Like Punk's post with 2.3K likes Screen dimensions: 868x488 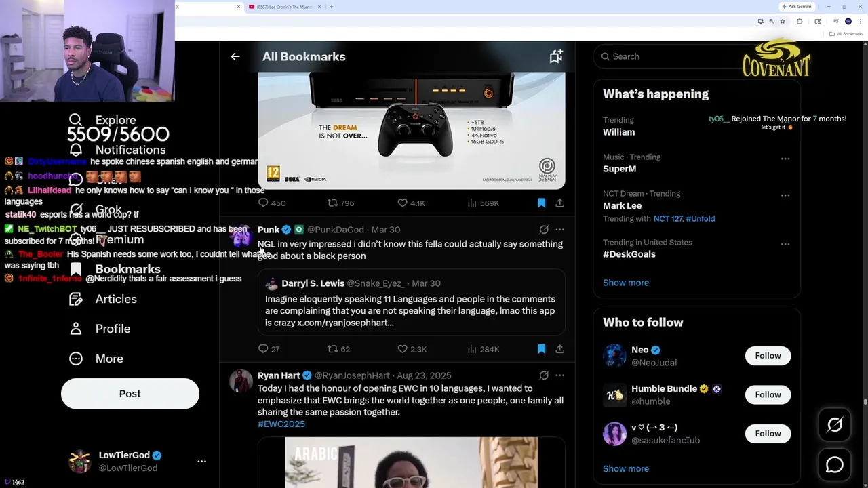click(412, 349)
